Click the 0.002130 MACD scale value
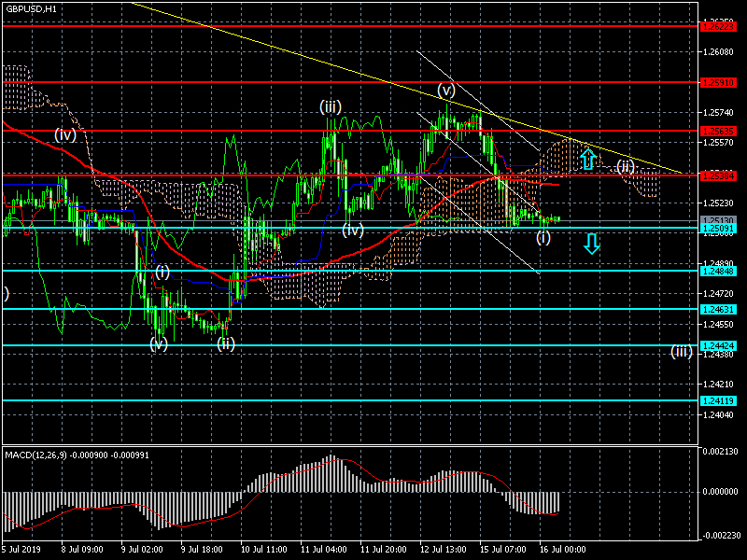The height and width of the screenshot is (560, 747). click(720, 452)
